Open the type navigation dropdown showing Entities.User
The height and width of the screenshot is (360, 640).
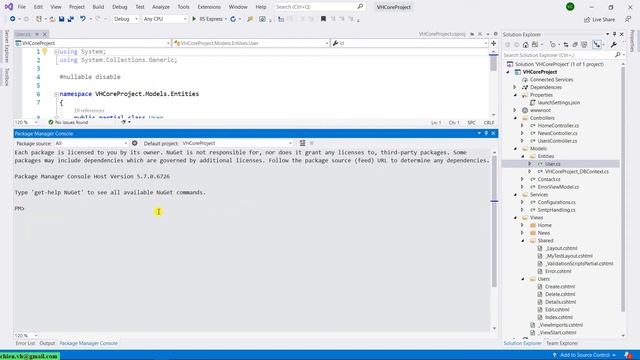point(251,43)
